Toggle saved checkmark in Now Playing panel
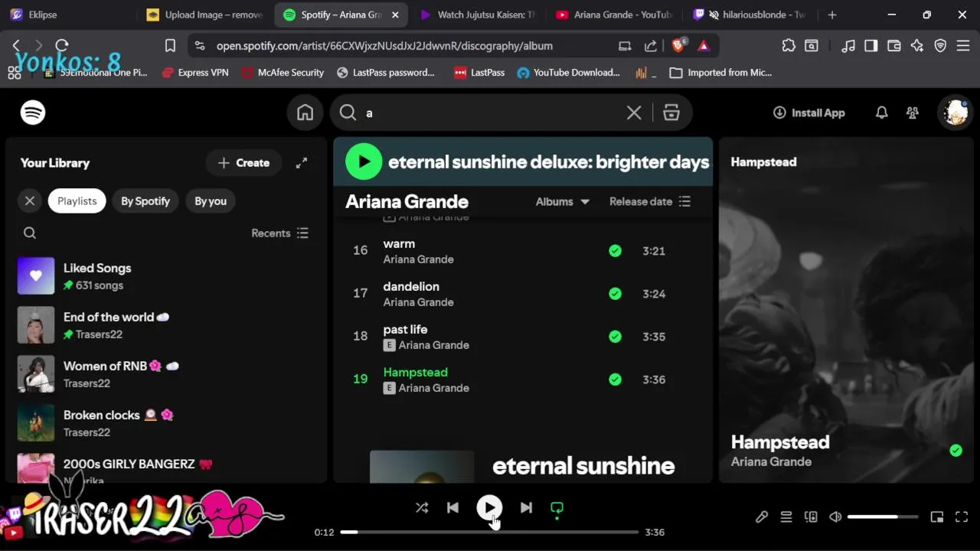Screen dimensions: 980x551 [x=955, y=451]
